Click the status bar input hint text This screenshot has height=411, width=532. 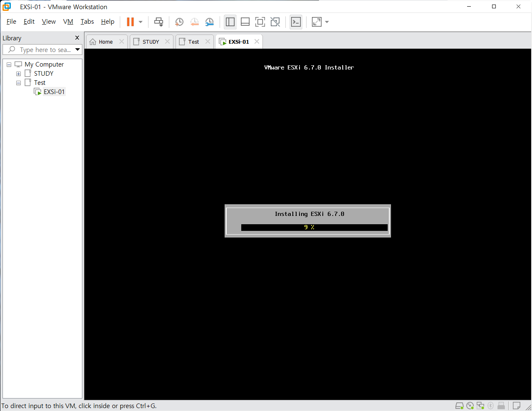tap(79, 406)
